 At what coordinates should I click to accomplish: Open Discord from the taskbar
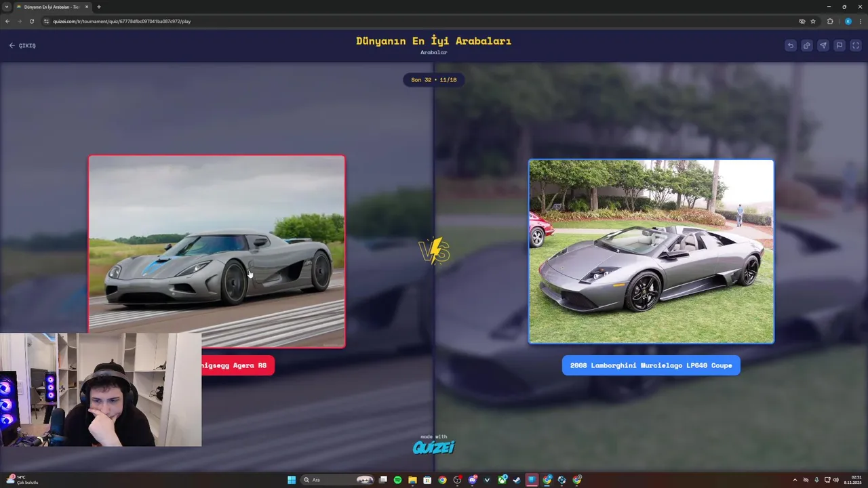tap(472, 480)
